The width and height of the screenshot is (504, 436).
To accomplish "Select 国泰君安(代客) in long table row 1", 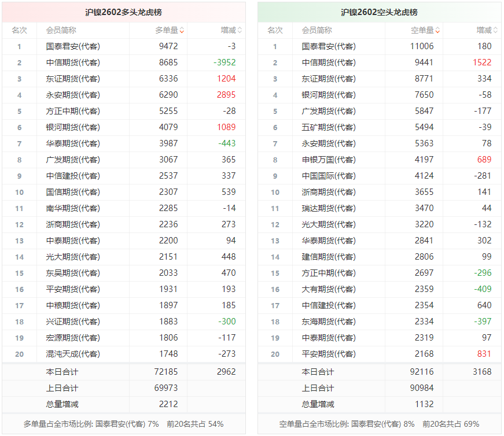I will click(73, 46).
